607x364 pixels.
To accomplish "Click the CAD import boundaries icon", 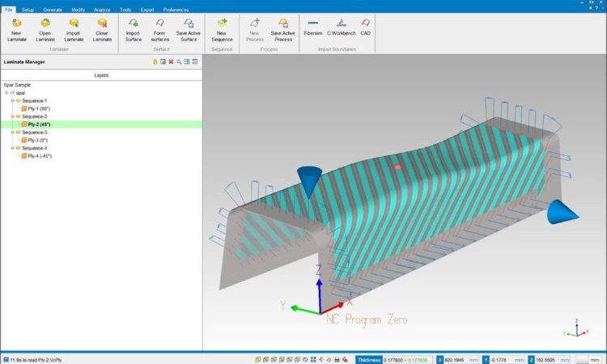I will point(366,23).
